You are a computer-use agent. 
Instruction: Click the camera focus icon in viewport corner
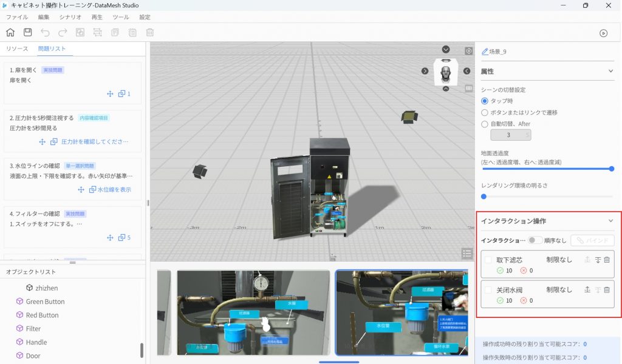469,51
